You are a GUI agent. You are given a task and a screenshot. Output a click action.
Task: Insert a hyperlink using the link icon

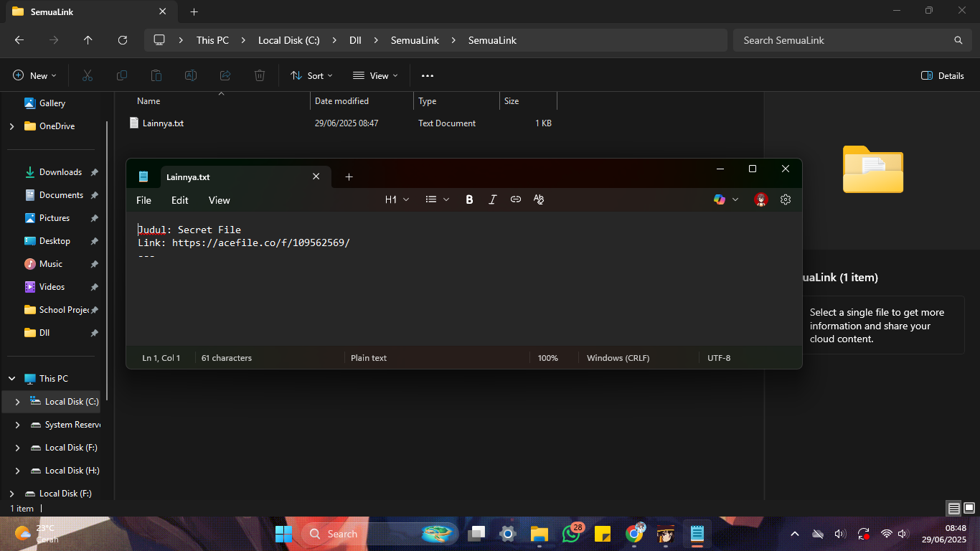(516, 199)
